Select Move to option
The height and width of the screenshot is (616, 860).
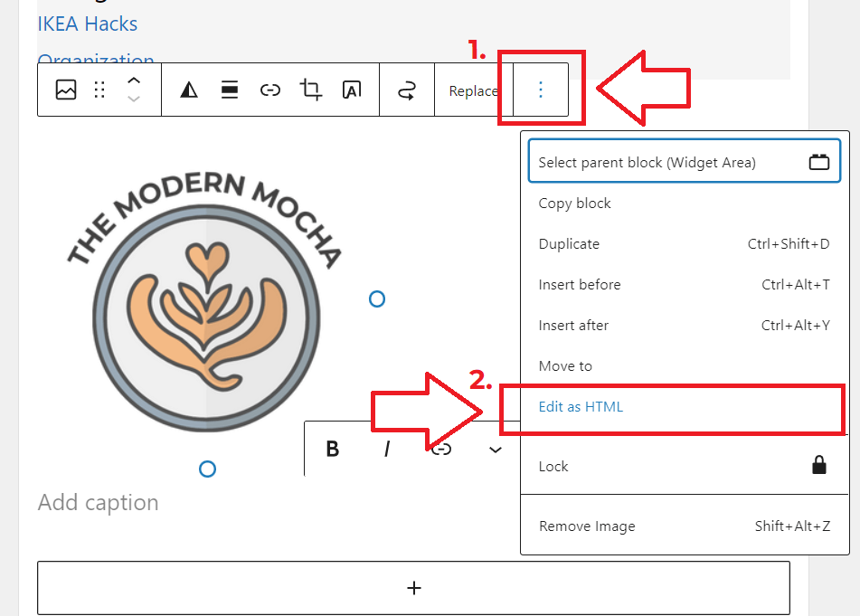point(684,365)
